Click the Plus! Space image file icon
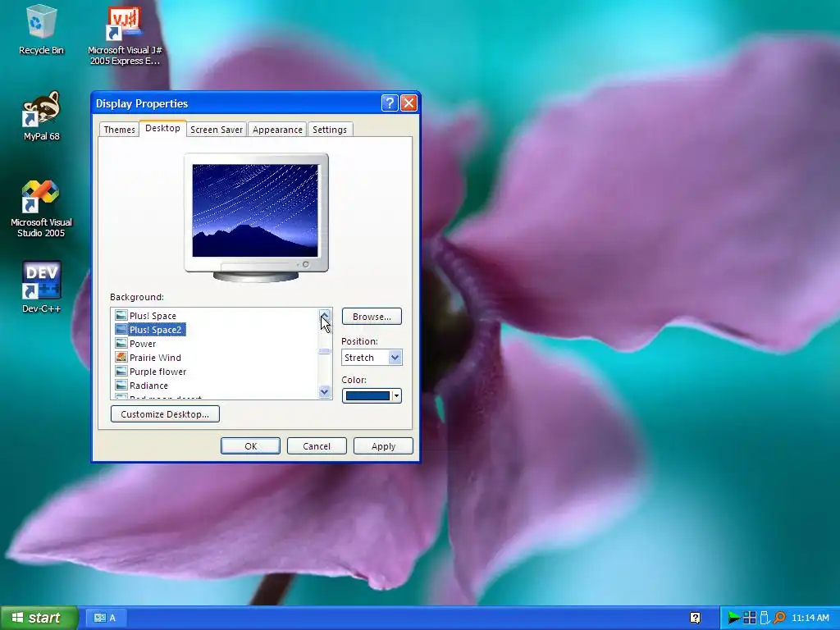Viewport: 840px width, 630px height. [121, 316]
